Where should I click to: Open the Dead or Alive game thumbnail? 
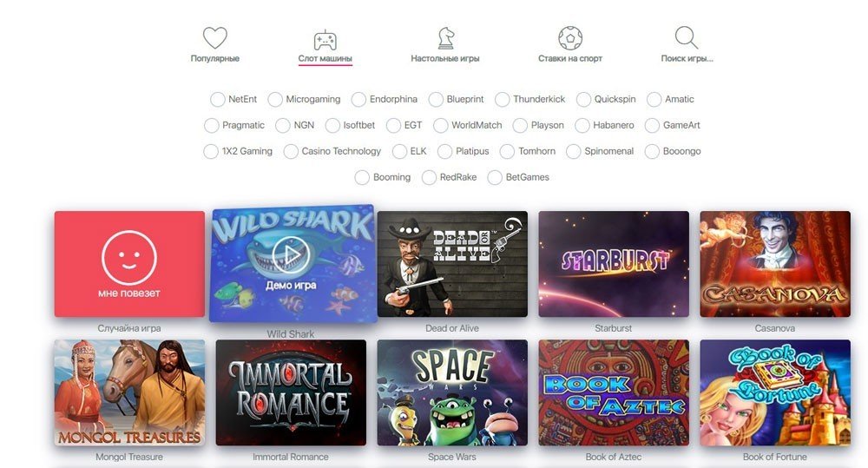coord(452,264)
